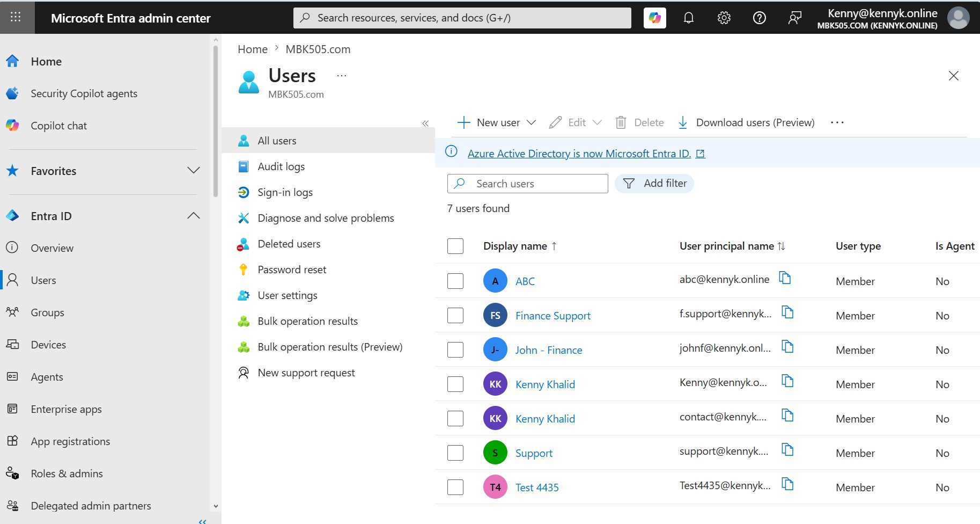Check the box for user ABC
This screenshot has height=524, width=980.
(455, 281)
